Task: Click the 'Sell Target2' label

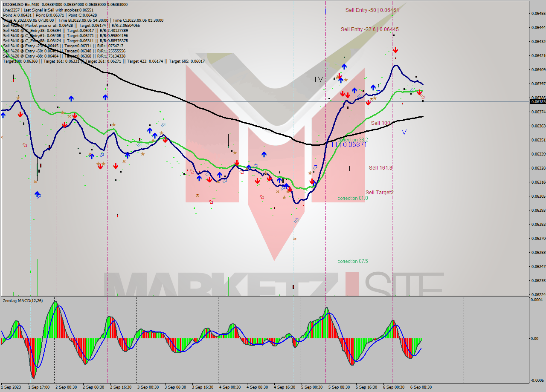Action: [x=380, y=193]
